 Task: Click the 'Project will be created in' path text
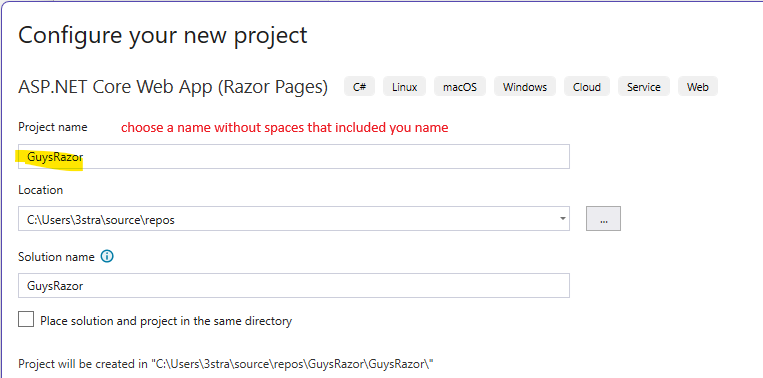click(x=226, y=363)
